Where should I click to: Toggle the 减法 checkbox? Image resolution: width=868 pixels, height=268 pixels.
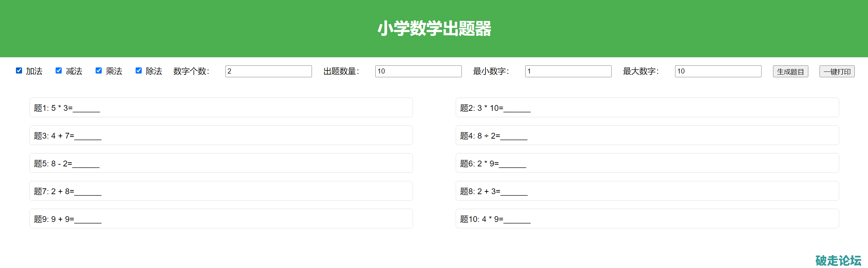pos(59,70)
